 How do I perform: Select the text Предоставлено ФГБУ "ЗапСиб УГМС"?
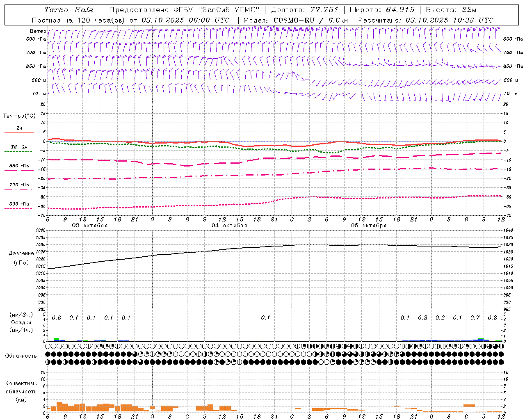(185, 10)
